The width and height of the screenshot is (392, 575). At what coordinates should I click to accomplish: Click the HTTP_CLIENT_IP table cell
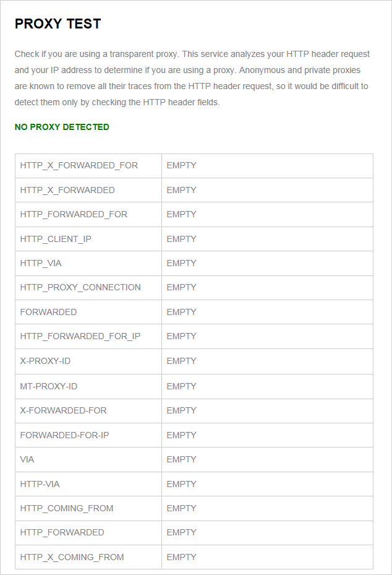(56, 239)
